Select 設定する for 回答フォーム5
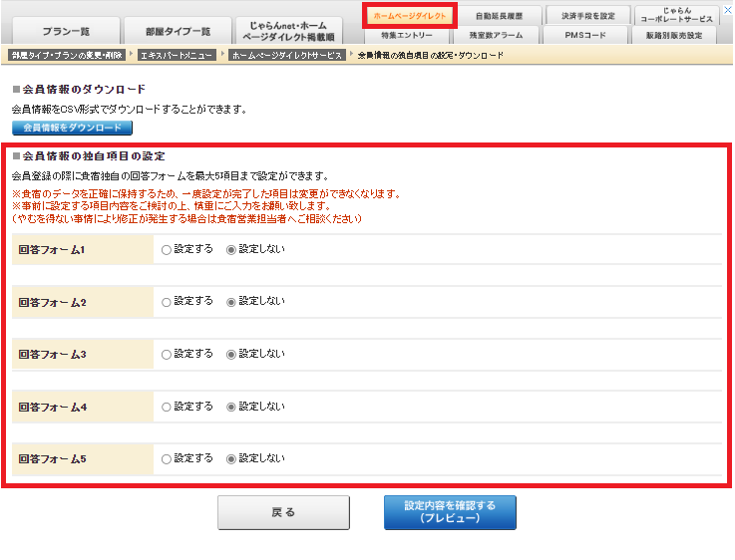This screenshot has width=735, height=560. click(167, 458)
